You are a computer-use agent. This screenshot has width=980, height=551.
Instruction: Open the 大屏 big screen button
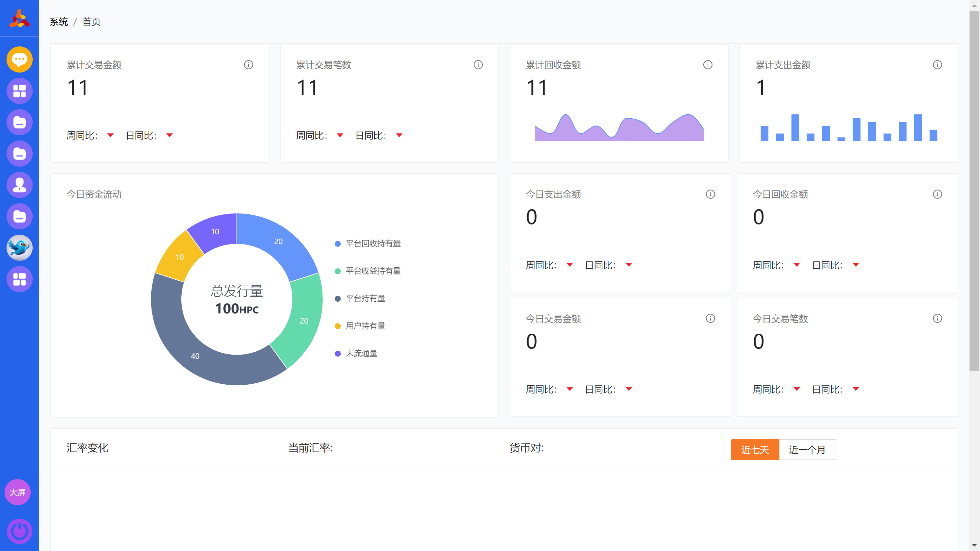(x=18, y=492)
